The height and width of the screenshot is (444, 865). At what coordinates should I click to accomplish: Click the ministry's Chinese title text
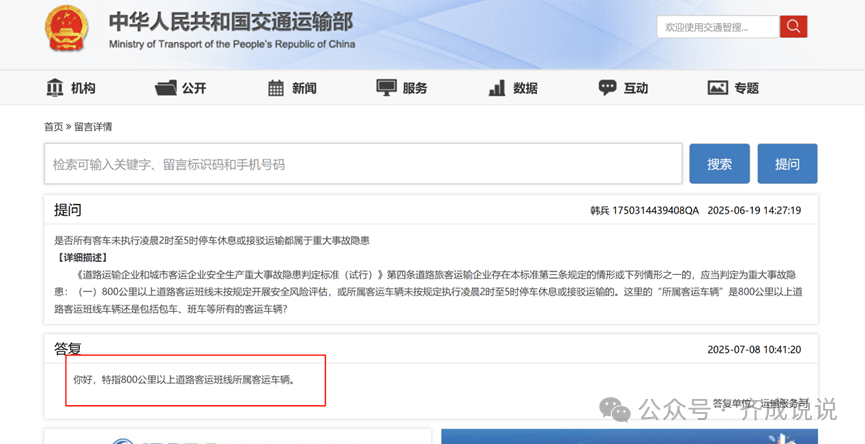pyautogui.click(x=231, y=22)
